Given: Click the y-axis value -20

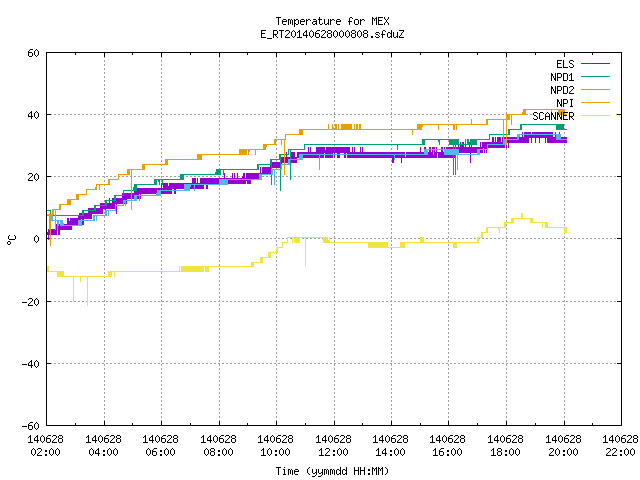Looking at the screenshot, I should (x=31, y=302).
